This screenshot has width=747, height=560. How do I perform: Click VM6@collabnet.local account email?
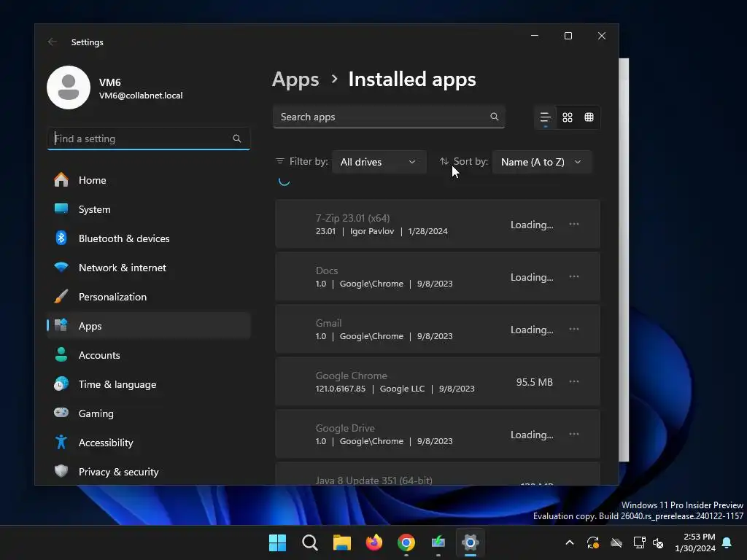[x=141, y=96]
